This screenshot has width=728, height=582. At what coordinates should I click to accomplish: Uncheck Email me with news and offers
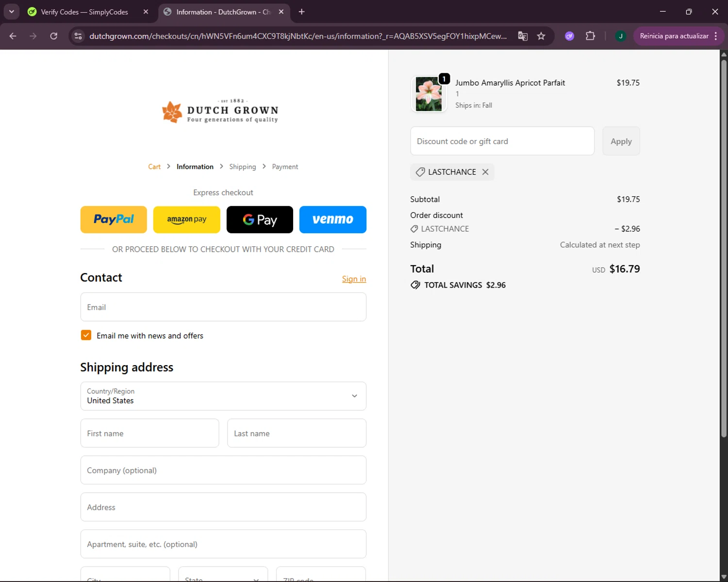(86, 335)
